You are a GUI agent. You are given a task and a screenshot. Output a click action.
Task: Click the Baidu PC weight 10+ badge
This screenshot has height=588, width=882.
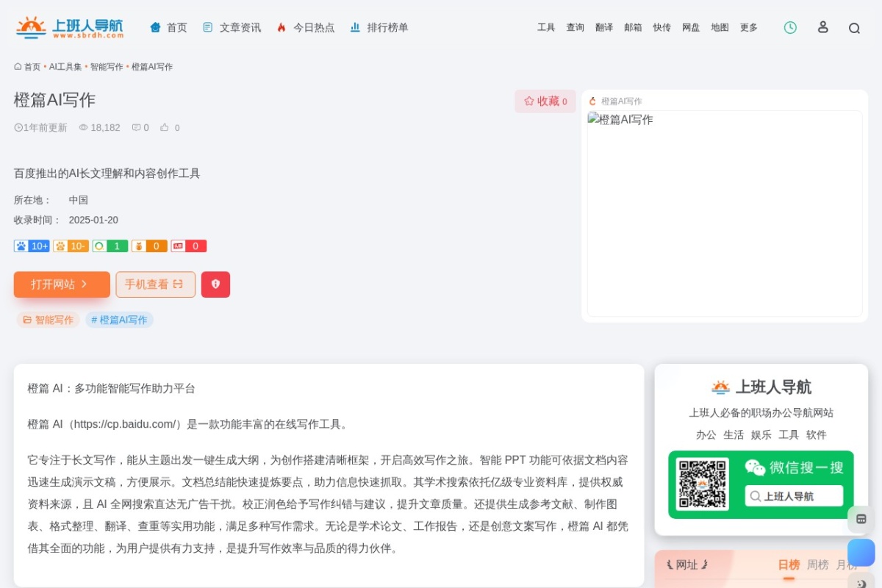[32, 246]
